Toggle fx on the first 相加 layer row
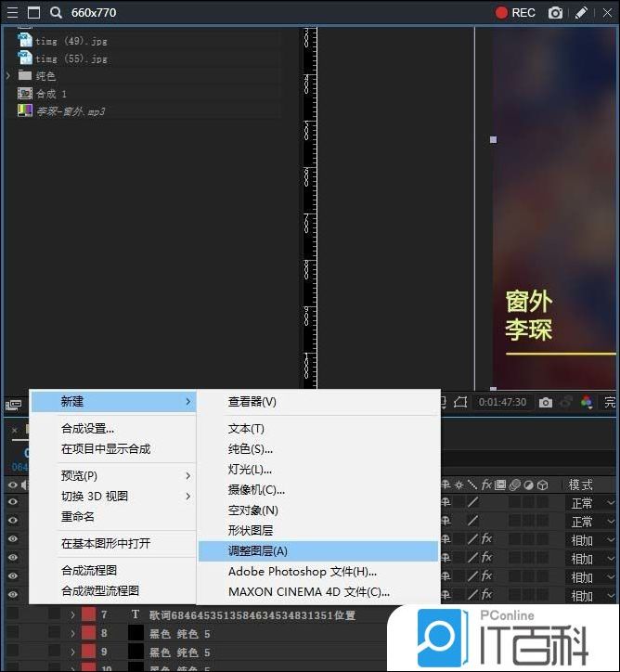The height and width of the screenshot is (672, 620). tap(486, 538)
